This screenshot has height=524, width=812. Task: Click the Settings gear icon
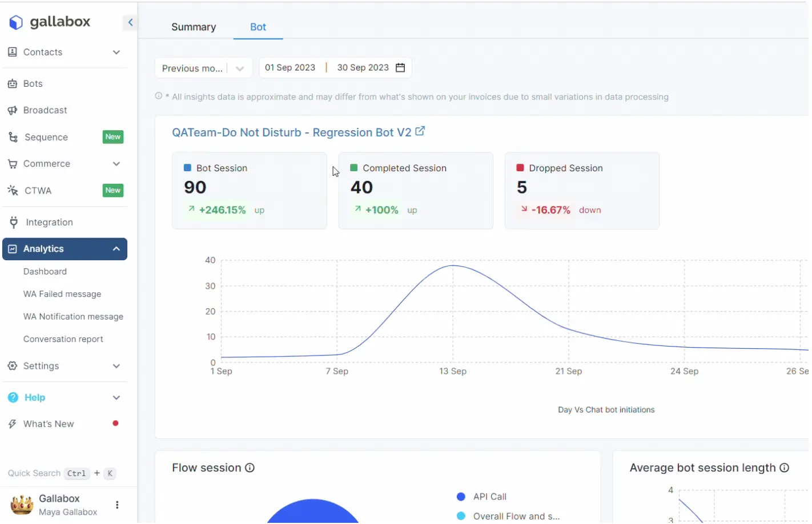click(x=13, y=366)
